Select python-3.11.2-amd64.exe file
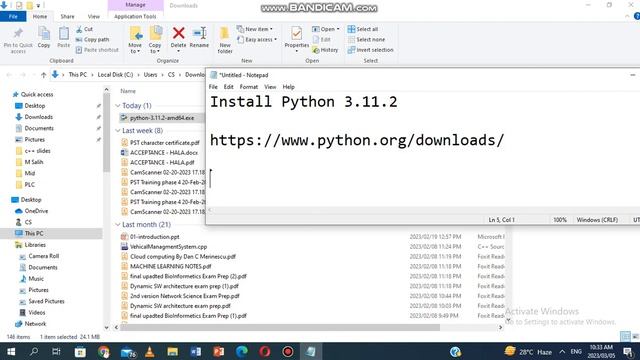640x360 pixels. point(162,118)
